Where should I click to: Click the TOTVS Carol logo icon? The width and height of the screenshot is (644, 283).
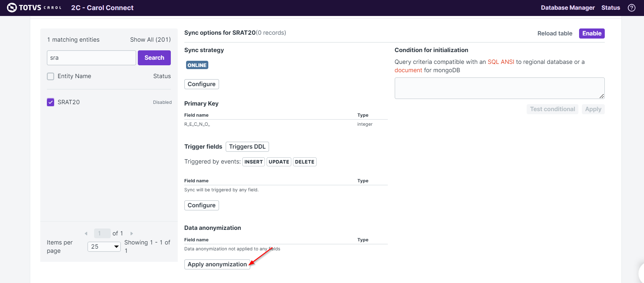pyautogui.click(x=12, y=8)
